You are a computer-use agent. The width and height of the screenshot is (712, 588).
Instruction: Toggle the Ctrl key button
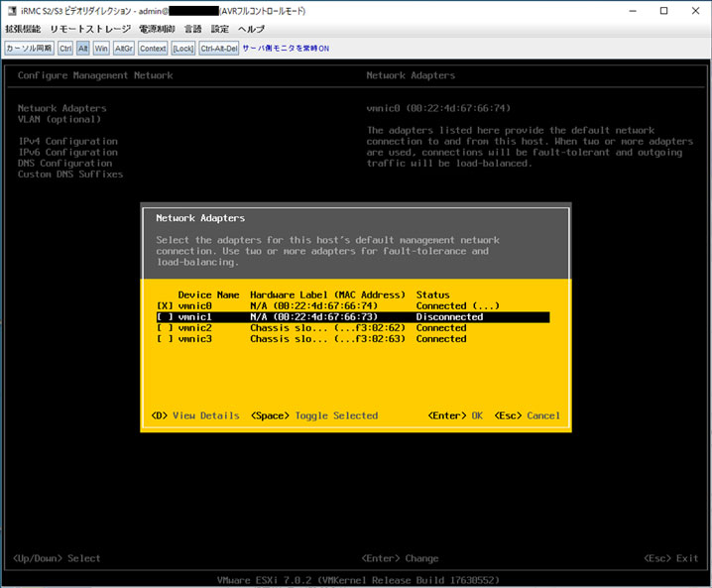[65, 49]
